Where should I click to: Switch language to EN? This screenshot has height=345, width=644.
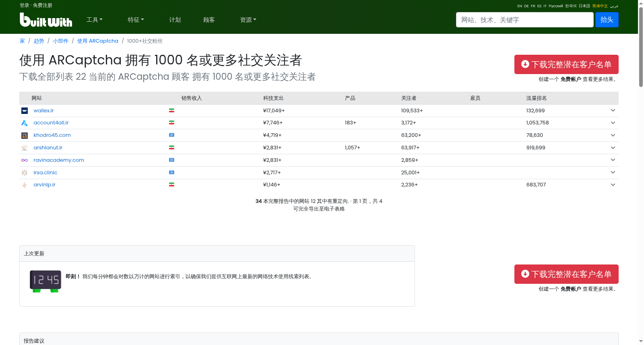[x=520, y=6]
